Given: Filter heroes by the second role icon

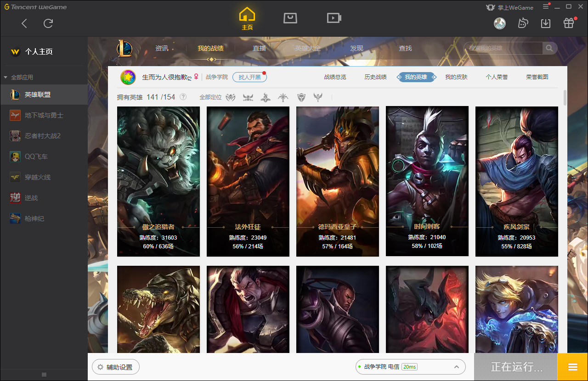Looking at the screenshot, I should click(x=248, y=97).
